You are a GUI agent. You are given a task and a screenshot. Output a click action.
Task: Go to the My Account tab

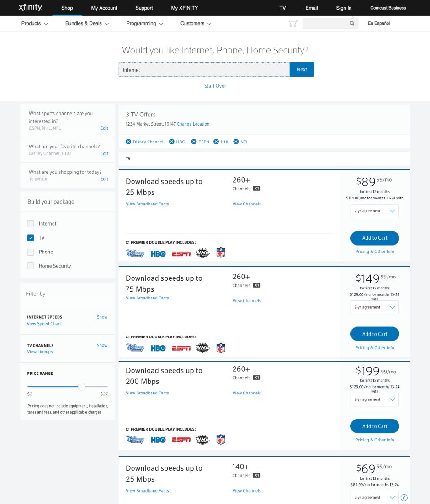click(x=104, y=8)
